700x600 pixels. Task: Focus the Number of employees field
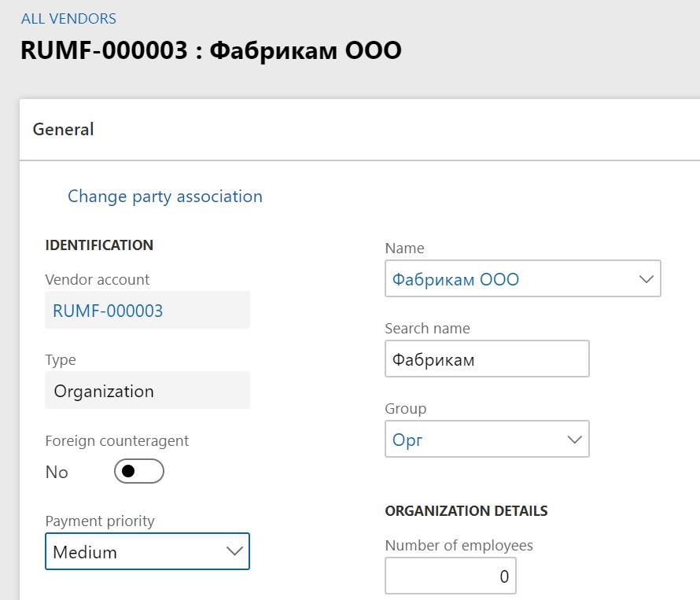(x=450, y=576)
